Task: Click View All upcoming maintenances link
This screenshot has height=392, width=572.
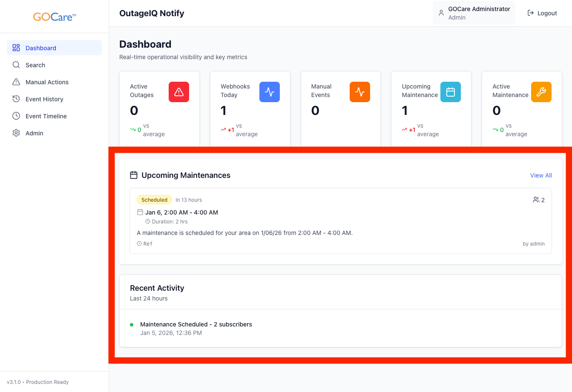Action: 541,175
